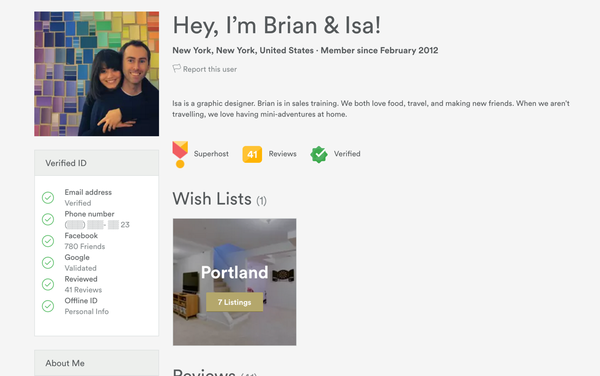Click 'Personal Info' under Offline ID
Screen dimensions: 600x376
pos(86,311)
